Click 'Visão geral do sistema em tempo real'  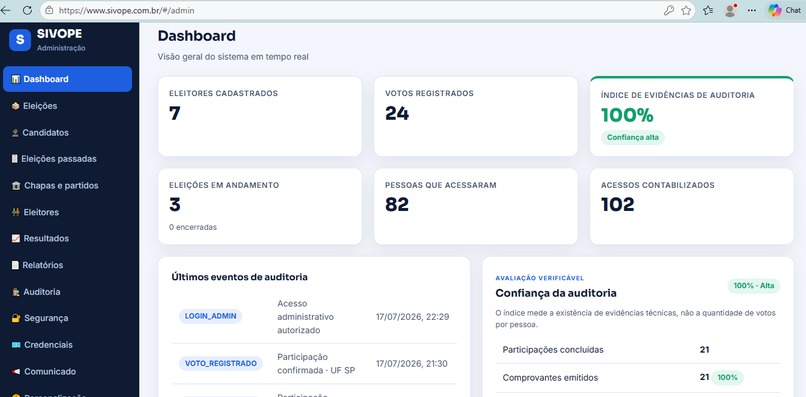pos(233,57)
